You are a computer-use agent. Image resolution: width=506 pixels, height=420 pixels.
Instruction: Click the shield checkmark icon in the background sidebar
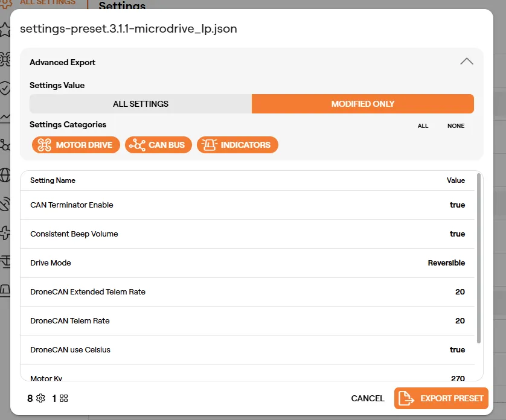pyautogui.click(x=5, y=88)
